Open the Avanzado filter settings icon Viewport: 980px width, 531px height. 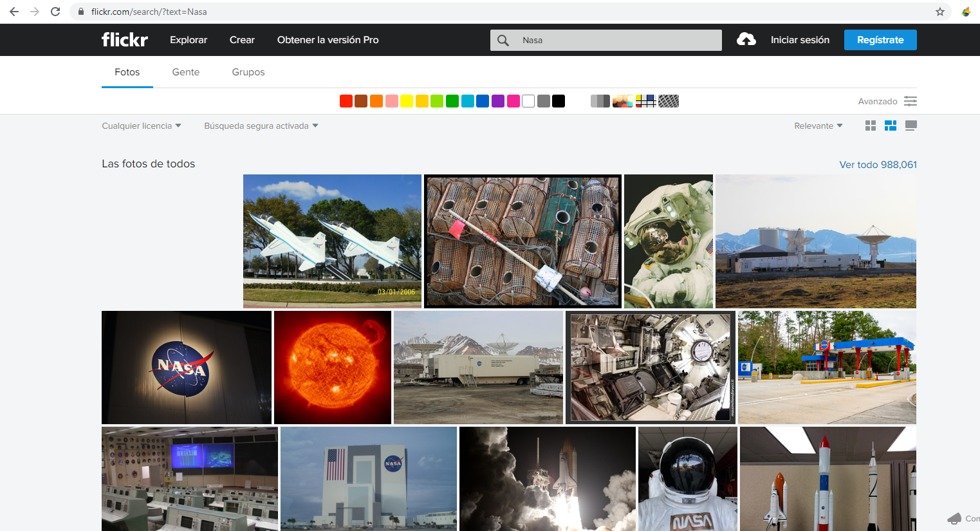911,101
